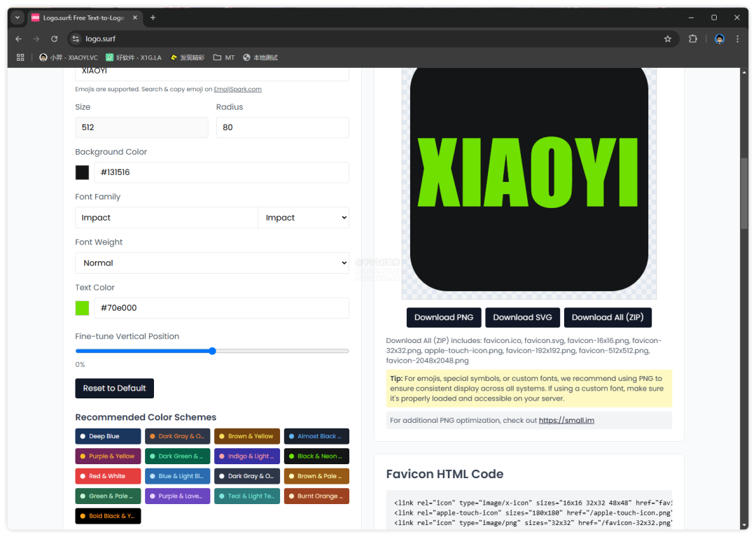The image size is (756, 537).
Task: Apply the Indigo & Light scheme
Action: point(247,456)
